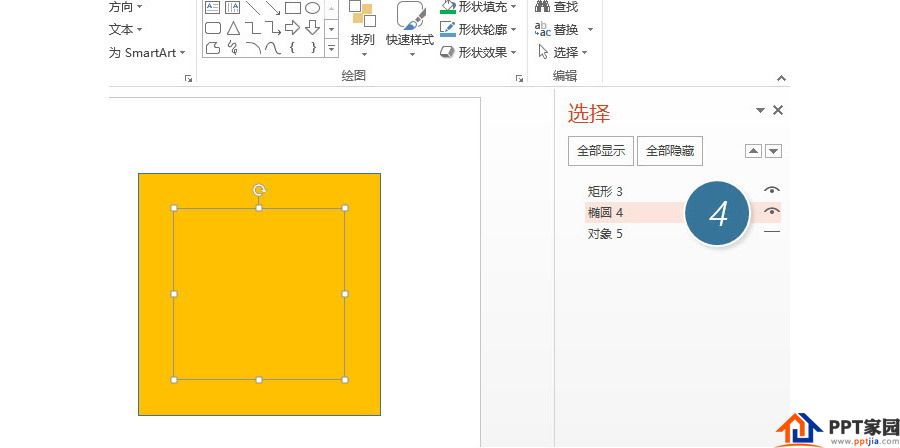Toggle visibility of 椭圆 4

coord(772,212)
